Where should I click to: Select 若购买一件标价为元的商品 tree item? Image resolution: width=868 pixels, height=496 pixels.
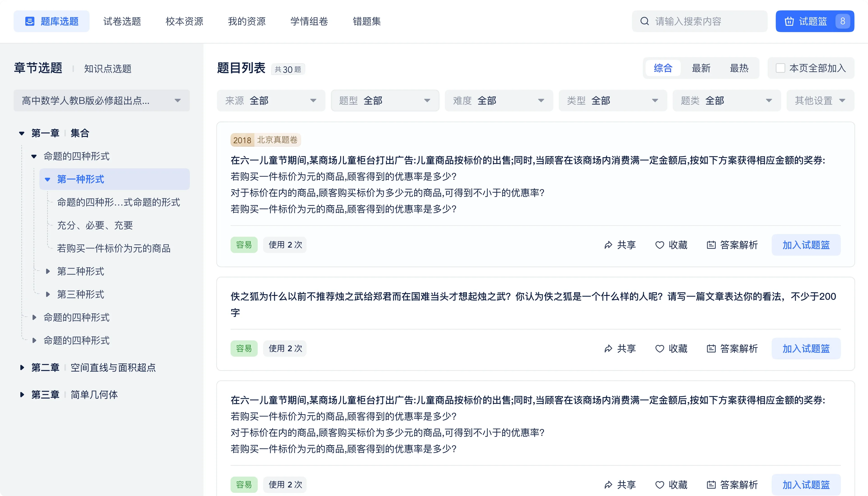[113, 248]
